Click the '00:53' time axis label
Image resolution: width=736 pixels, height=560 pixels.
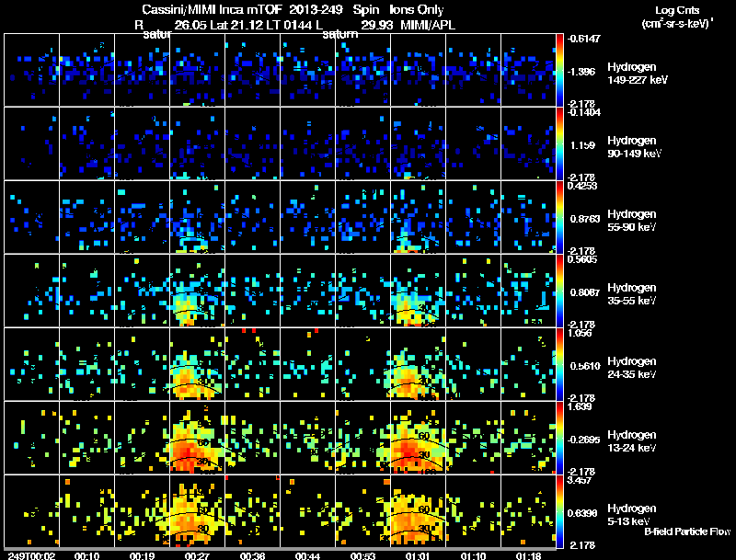pos(362,555)
